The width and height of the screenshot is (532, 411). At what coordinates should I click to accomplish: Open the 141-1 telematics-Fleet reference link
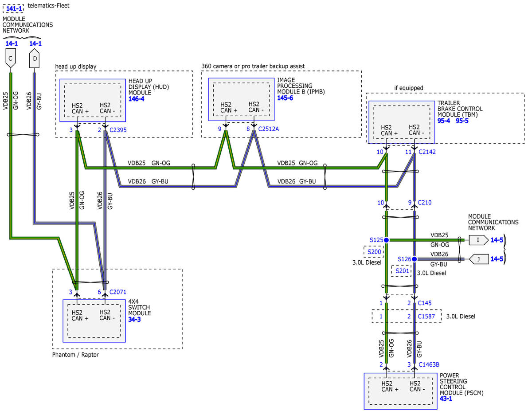point(13,8)
